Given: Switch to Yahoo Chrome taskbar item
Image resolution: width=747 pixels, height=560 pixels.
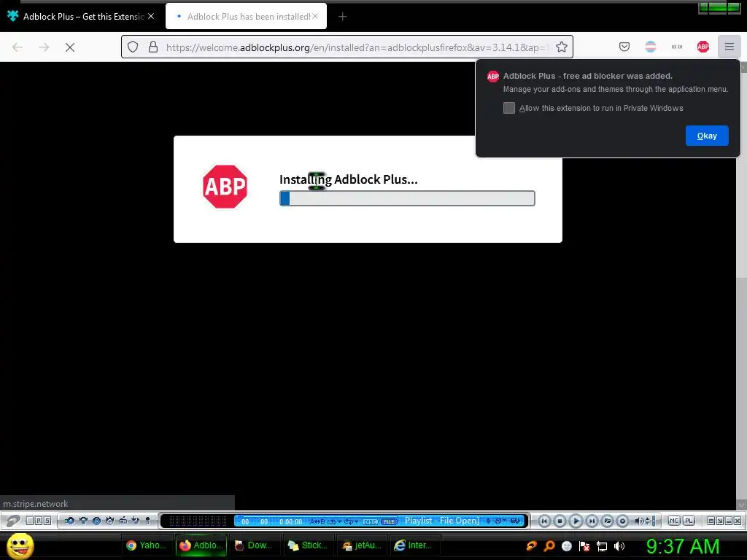Looking at the screenshot, I should tap(146, 545).
